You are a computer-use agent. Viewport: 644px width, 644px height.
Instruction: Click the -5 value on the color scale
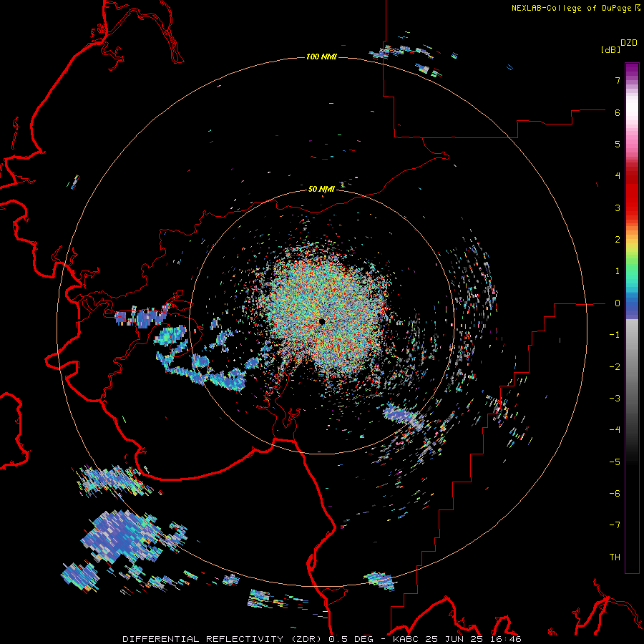[615, 462]
